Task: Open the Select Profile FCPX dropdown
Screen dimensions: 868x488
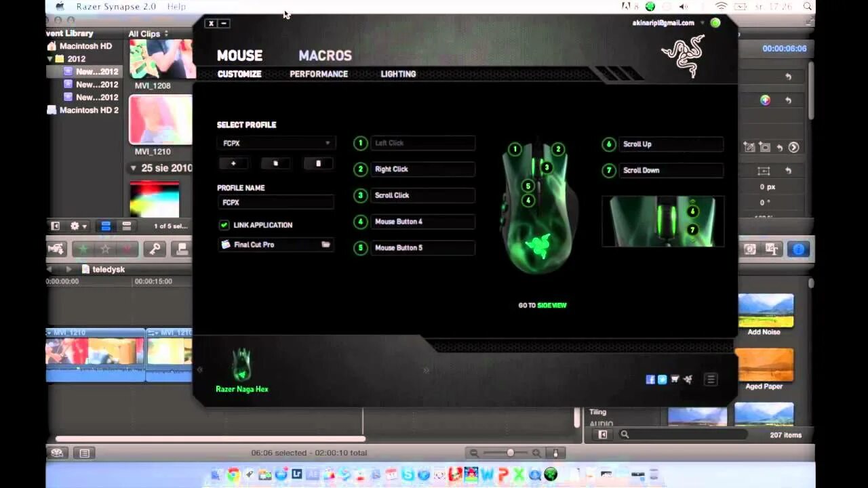Action: pos(276,143)
